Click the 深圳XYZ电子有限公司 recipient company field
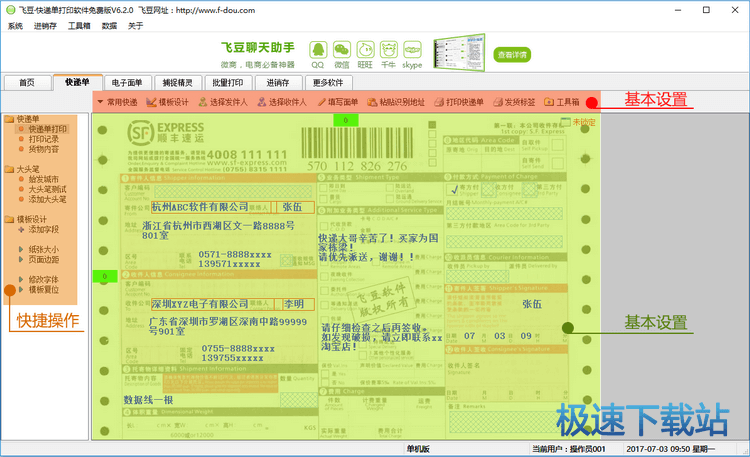Screen dimensions: 750x457 coord(211,304)
